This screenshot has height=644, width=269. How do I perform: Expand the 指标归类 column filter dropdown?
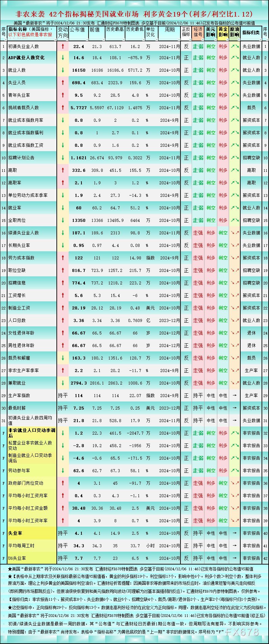pos(261,40)
